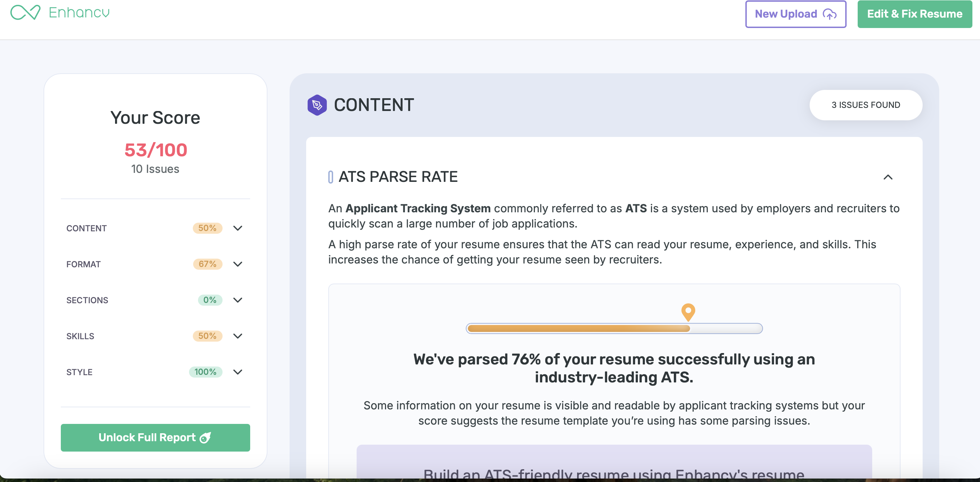Expand the SECTIONS score category

pyautogui.click(x=238, y=300)
